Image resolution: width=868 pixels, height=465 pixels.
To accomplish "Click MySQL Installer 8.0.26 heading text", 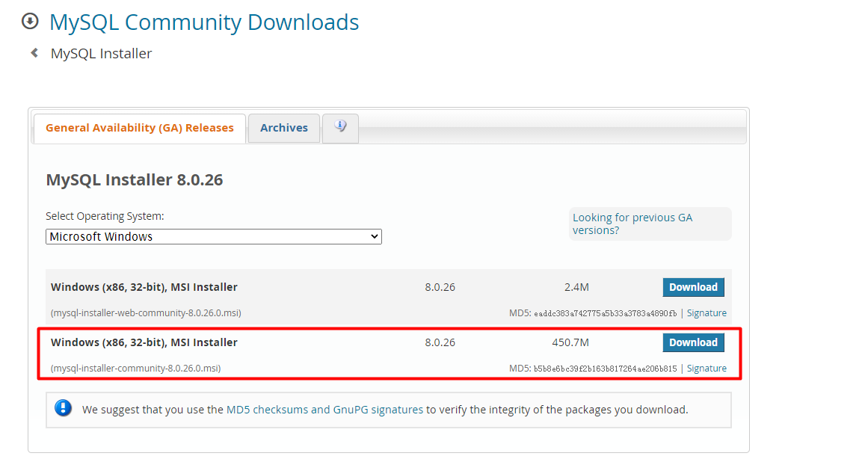I will tap(135, 180).
